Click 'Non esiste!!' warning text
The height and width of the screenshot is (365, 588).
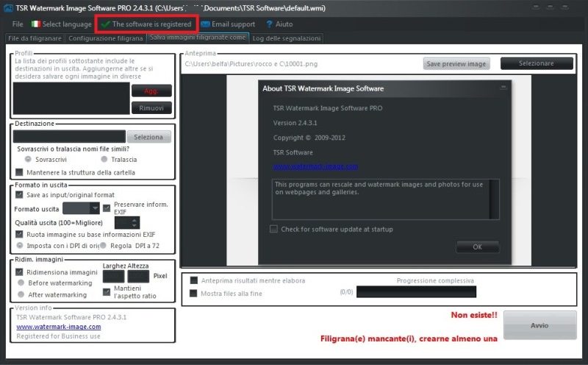(x=474, y=315)
